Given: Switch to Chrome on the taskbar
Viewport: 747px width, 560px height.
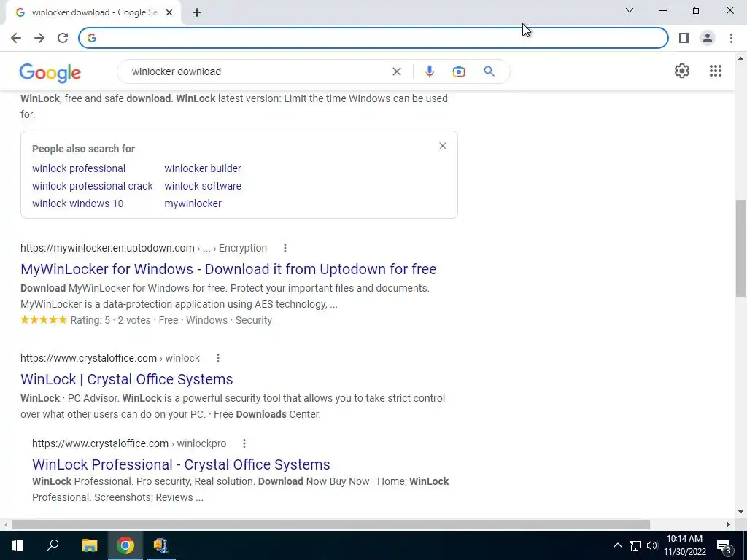Looking at the screenshot, I should pyautogui.click(x=125, y=545).
